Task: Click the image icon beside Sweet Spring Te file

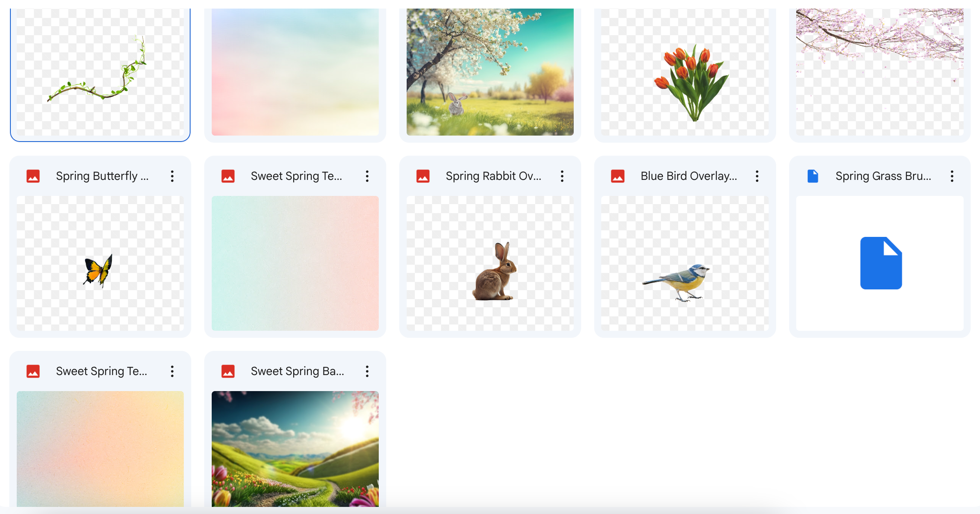Action: [228, 175]
